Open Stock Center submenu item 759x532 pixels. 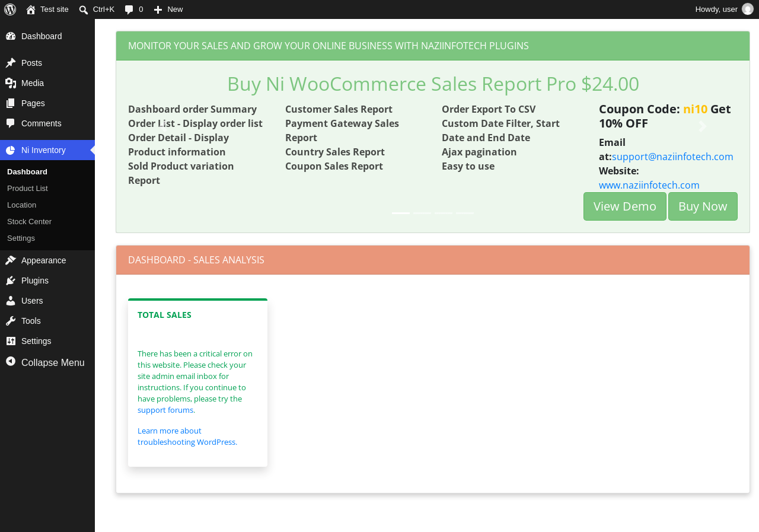(x=29, y=222)
